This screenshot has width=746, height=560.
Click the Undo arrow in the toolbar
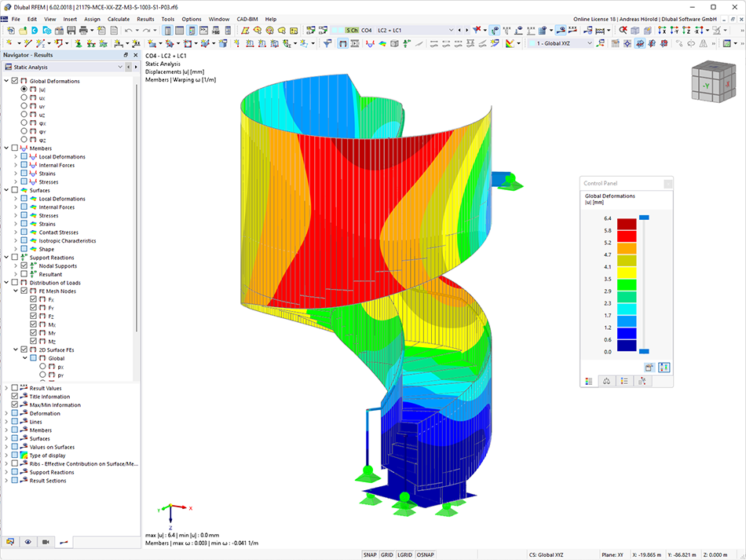click(129, 31)
